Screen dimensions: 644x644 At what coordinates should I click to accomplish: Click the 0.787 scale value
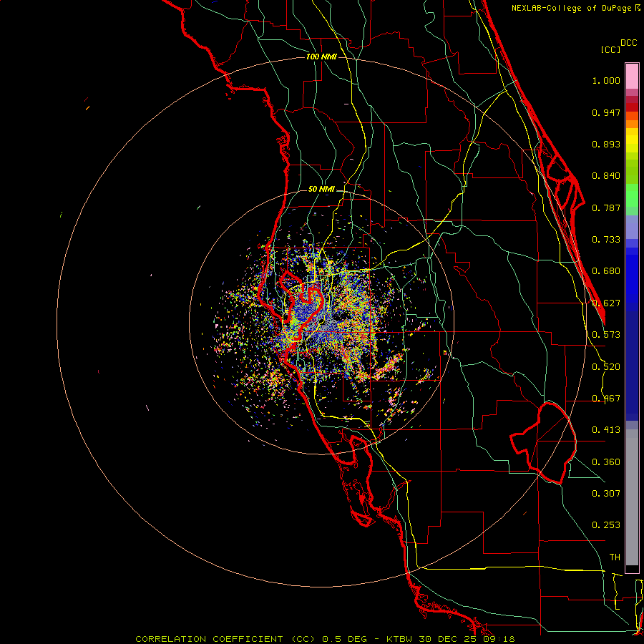606,208
